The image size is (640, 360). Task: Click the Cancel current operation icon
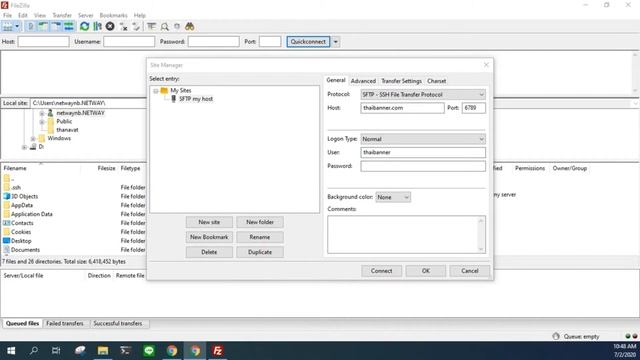[110, 27]
